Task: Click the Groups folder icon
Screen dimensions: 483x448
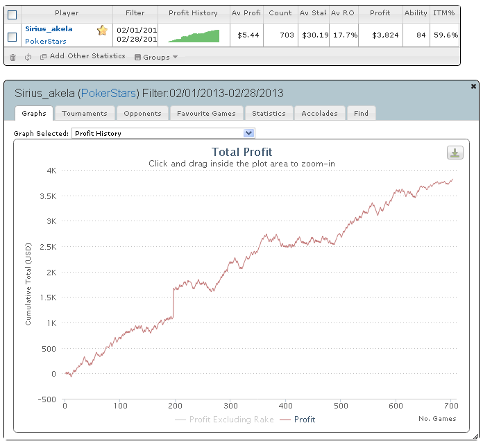Action: [137, 57]
